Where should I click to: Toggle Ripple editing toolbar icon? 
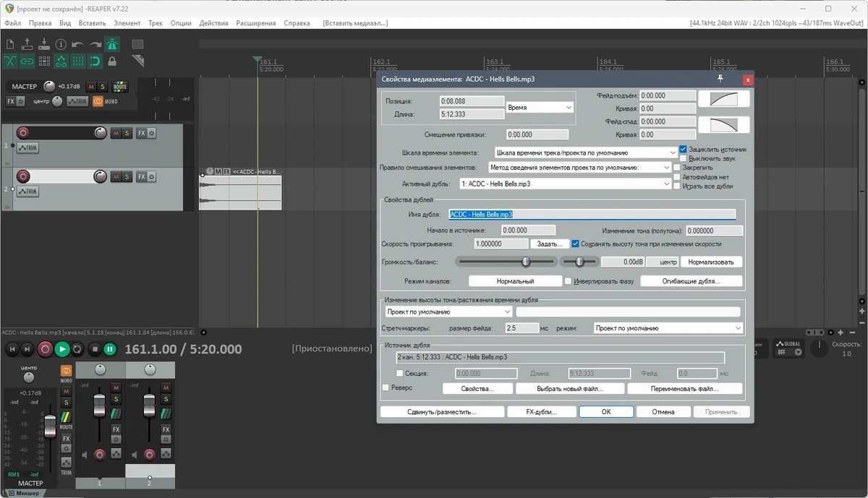(44, 61)
